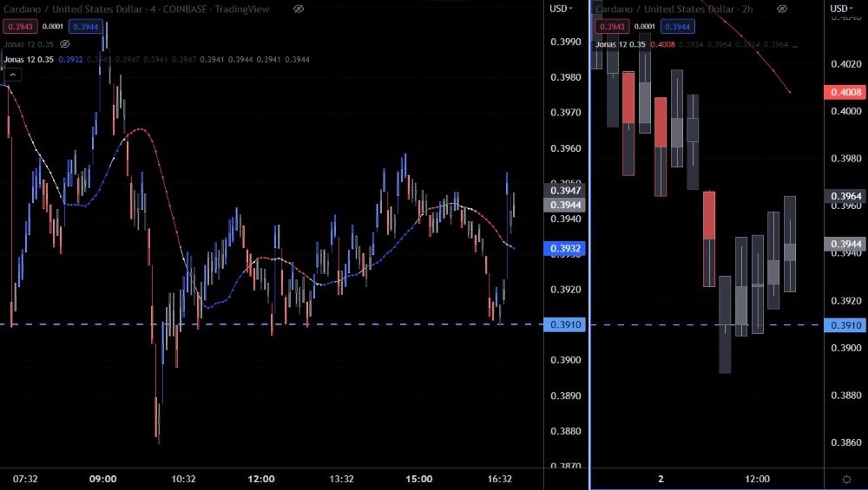Click the 07:32 label on the left time axis
This screenshot has height=490, width=868.
tap(25, 479)
